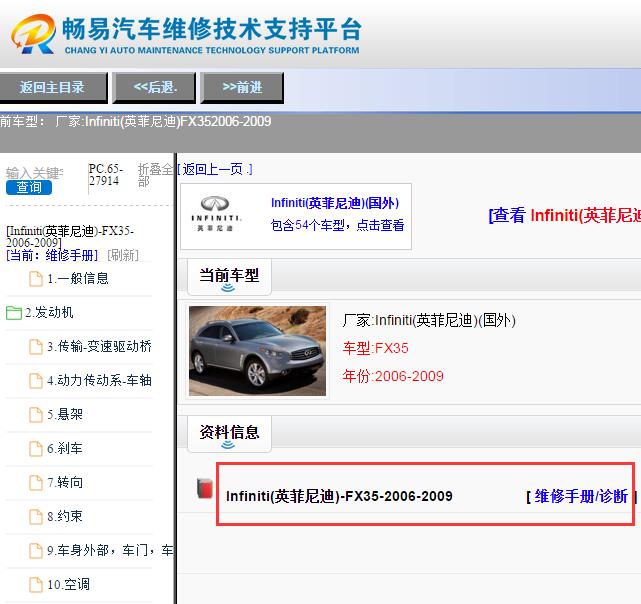Click 年份:2006-2009 red text
The image size is (641, 604).
tap(393, 376)
